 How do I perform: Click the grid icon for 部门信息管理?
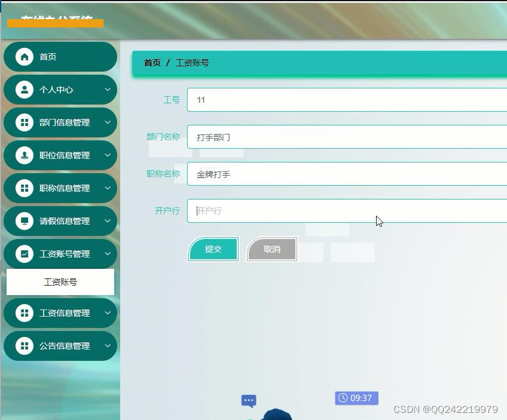click(x=24, y=122)
